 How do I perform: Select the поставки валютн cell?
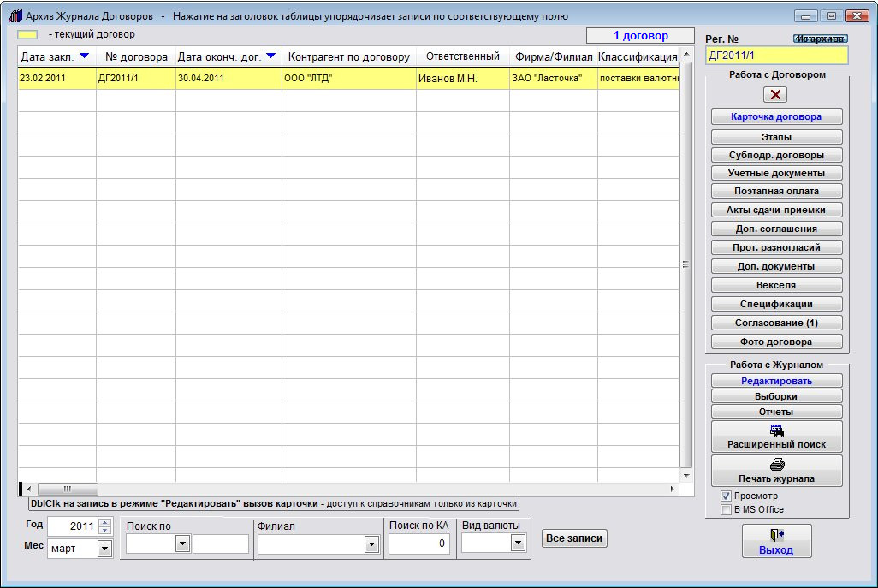[x=638, y=79]
